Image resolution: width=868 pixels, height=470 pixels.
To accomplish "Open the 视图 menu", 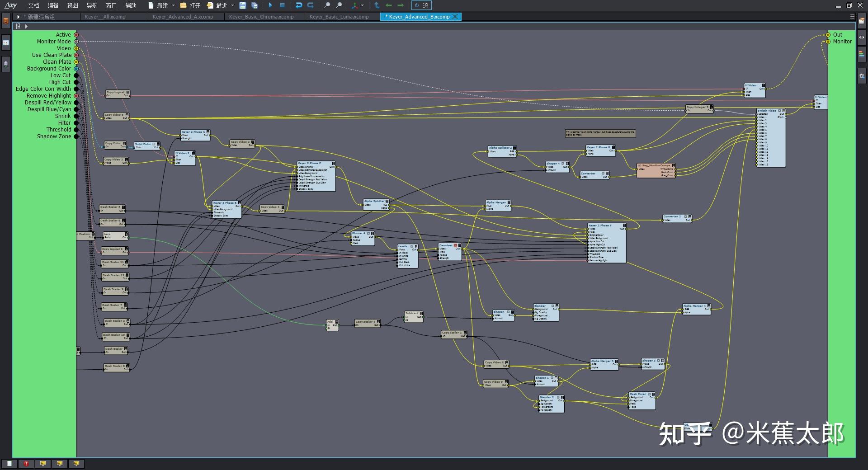I will pyautogui.click(x=72, y=5).
